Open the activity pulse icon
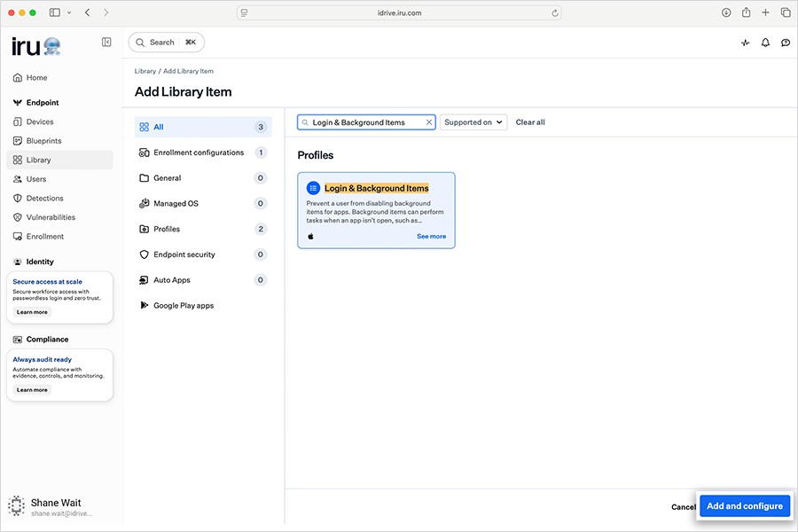The width and height of the screenshot is (798, 532). pyautogui.click(x=745, y=43)
